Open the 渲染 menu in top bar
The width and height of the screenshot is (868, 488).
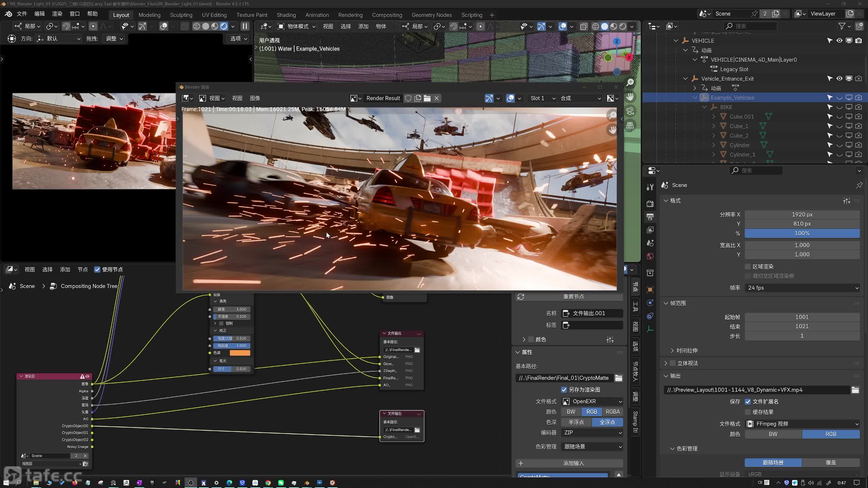pos(57,14)
